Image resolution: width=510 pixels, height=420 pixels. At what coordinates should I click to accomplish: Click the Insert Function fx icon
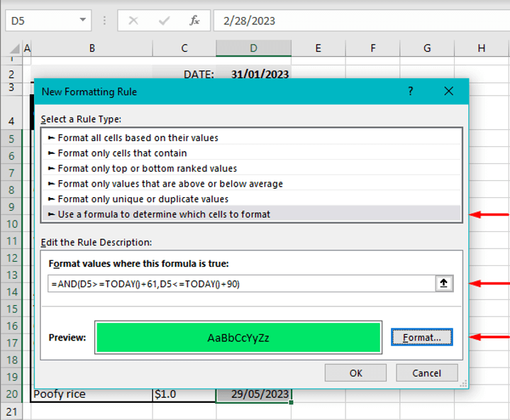194,21
